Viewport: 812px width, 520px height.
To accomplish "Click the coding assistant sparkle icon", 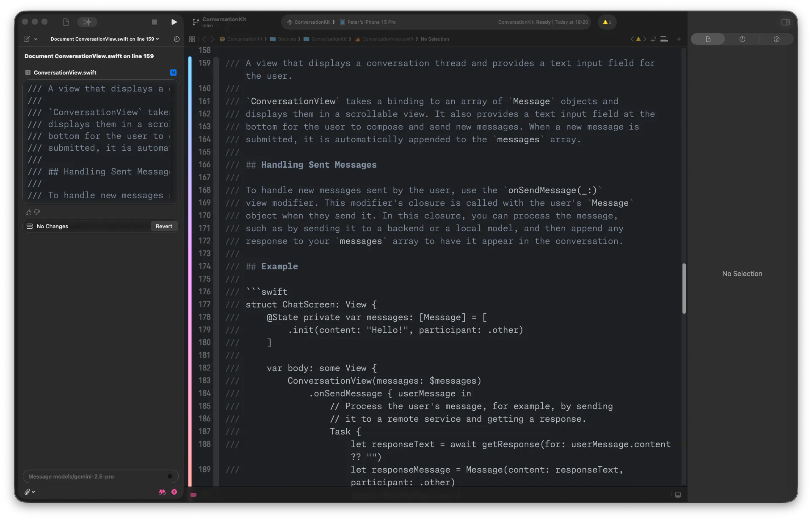I will (87, 22).
